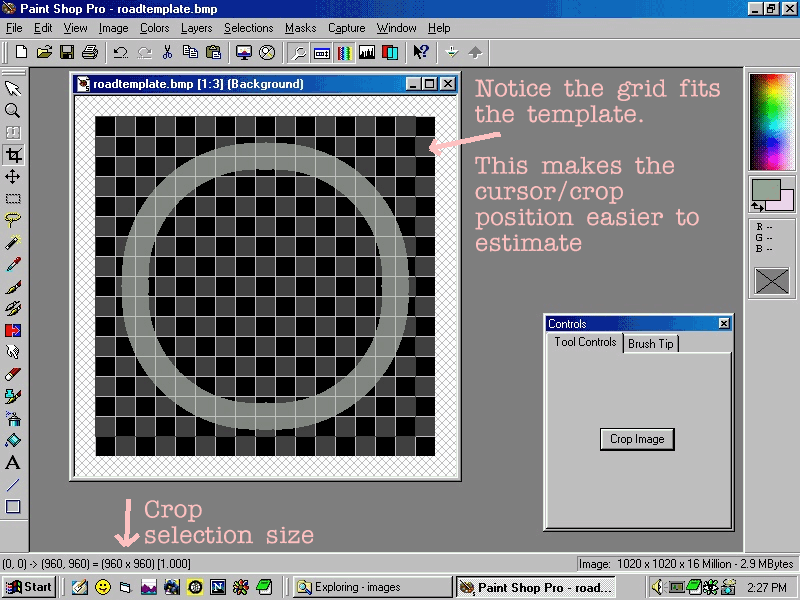Select the Dropper tool
Image resolution: width=800 pixels, height=600 pixels.
[13, 265]
